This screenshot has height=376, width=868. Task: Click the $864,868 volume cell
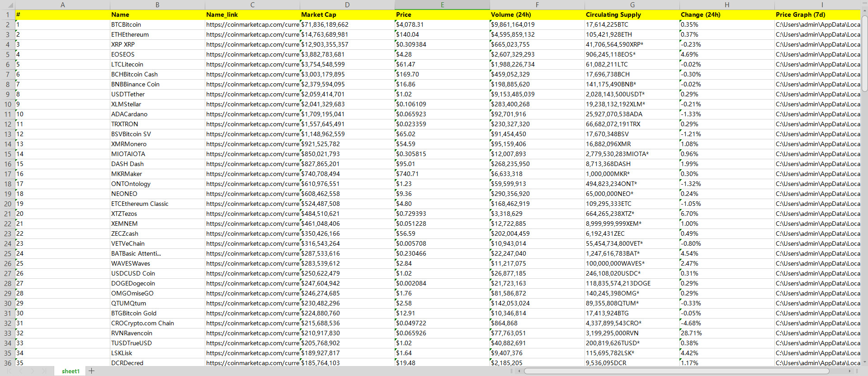pyautogui.click(x=537, y=323)
